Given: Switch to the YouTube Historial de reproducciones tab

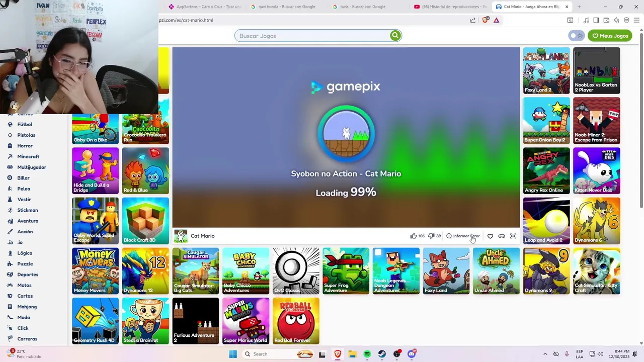Looking at the screenshot, I should tap(450, 7).
